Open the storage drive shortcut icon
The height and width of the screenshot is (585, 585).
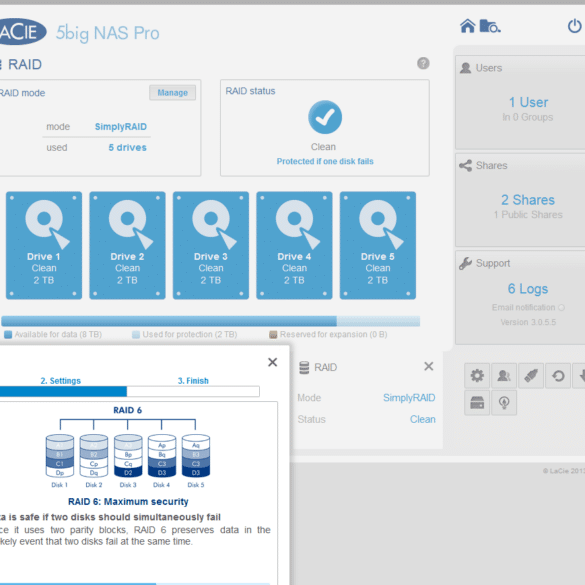[477, 403]
